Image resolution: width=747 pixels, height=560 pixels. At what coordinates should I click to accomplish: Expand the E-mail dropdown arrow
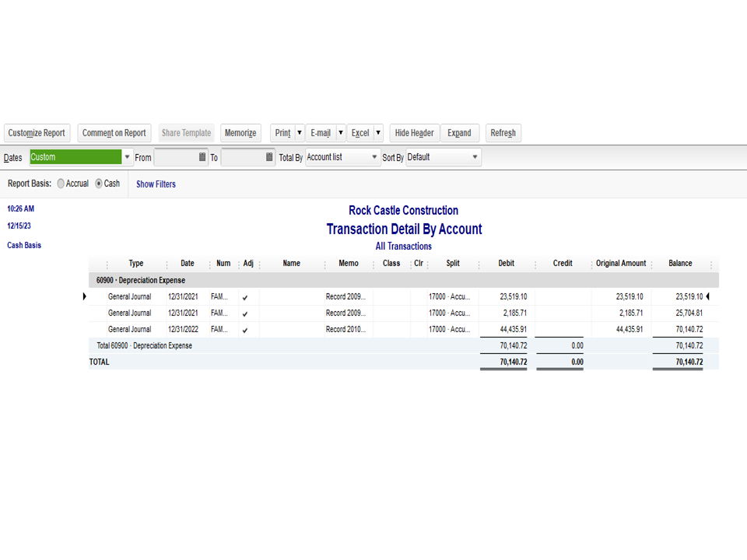coord(341,133)
